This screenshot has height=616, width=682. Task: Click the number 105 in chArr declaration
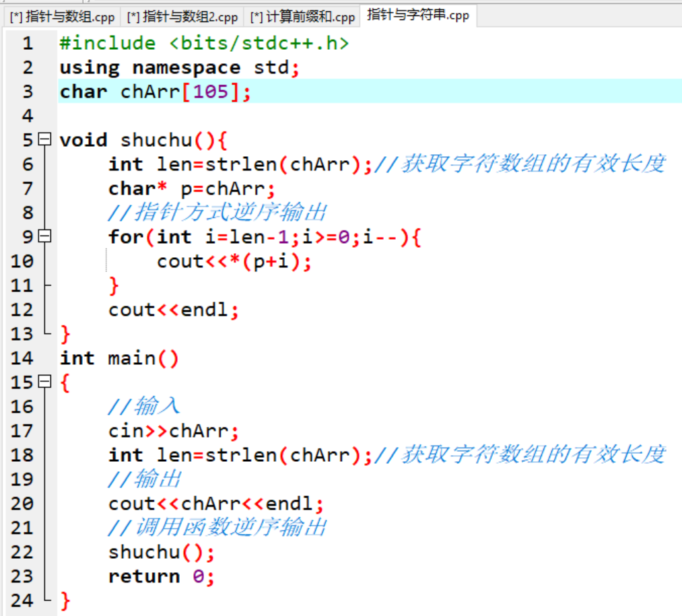210,92
